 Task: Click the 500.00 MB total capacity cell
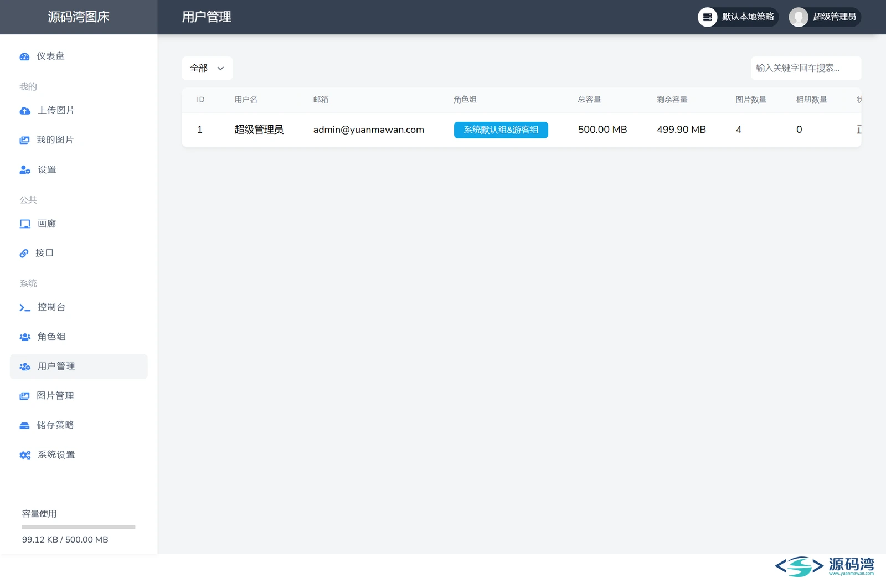tap(602, 130)
